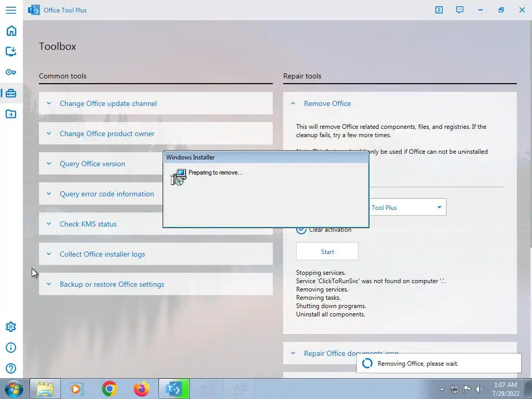
Task: Open the Windows Start orb
Action: [x=14, y=389]
